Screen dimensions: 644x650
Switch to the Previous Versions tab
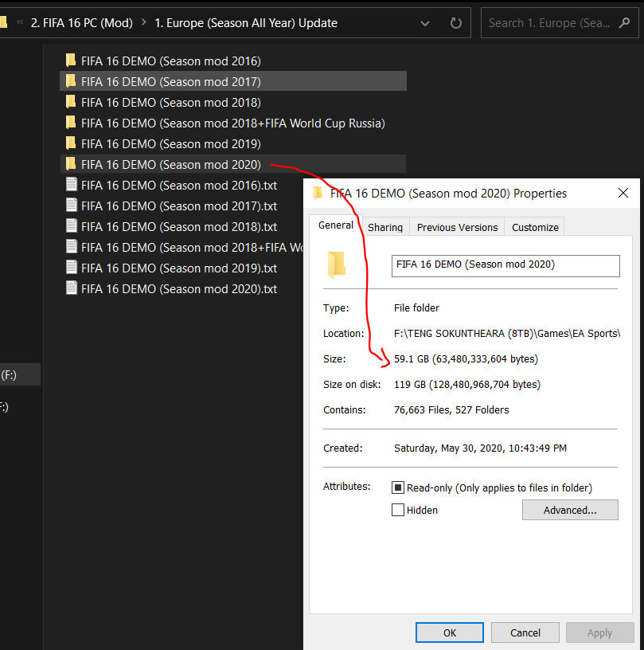click(x=457, y=227)
